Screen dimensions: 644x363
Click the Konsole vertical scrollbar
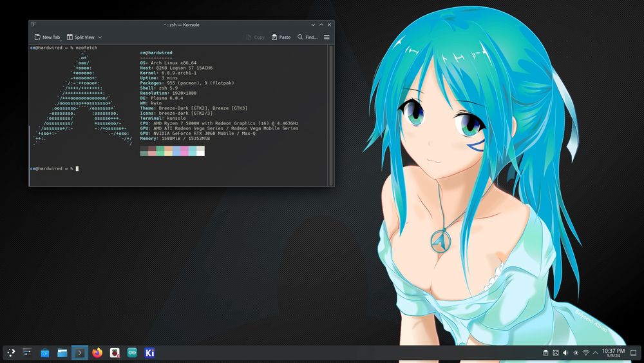tap(331, 115)
